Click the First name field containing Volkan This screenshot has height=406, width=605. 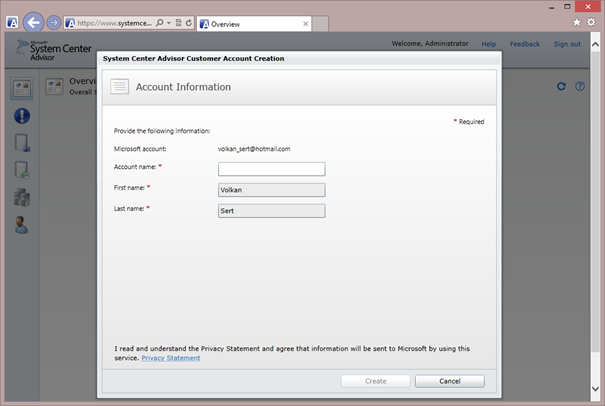(x=272, y=190)
